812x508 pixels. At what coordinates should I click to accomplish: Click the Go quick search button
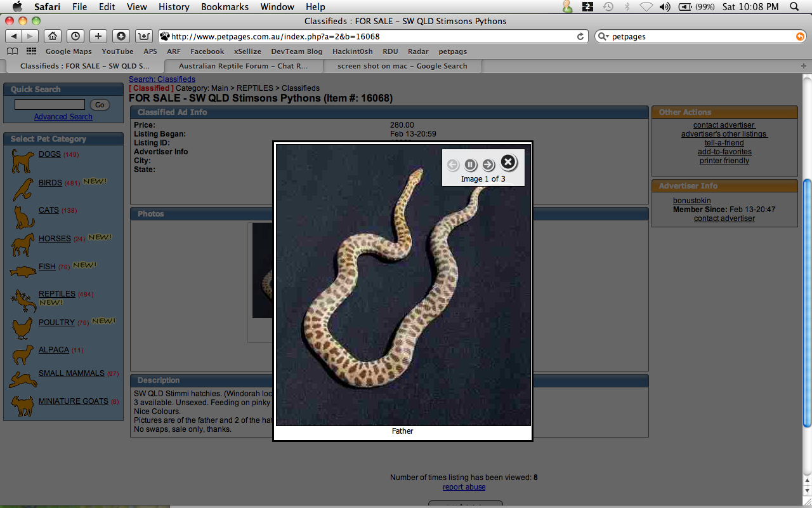pos(100,105)
